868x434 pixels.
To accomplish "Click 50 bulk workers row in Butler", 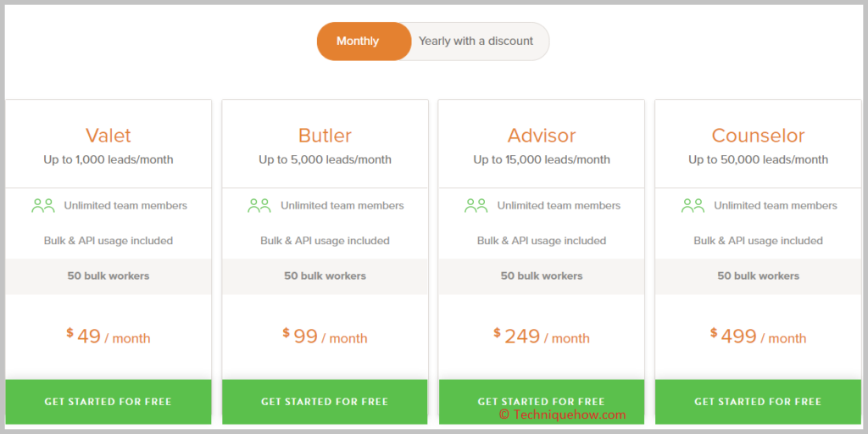I will pos(325,276).
